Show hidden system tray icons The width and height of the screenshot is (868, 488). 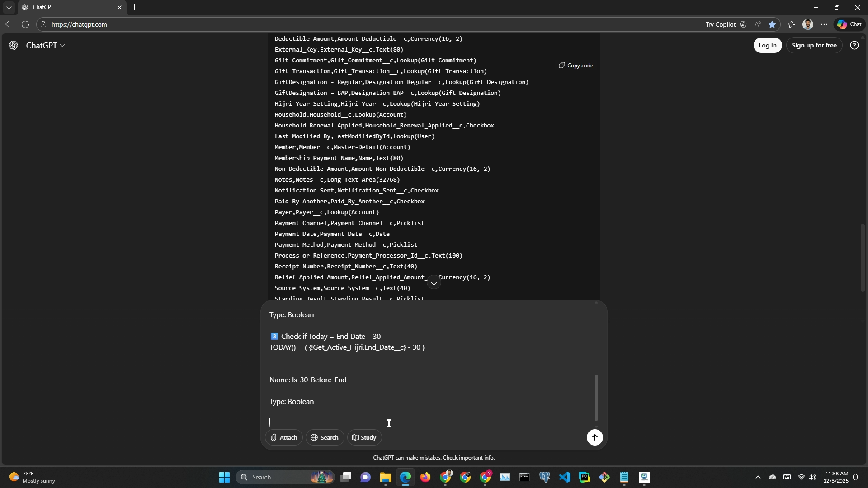[758, 477]
